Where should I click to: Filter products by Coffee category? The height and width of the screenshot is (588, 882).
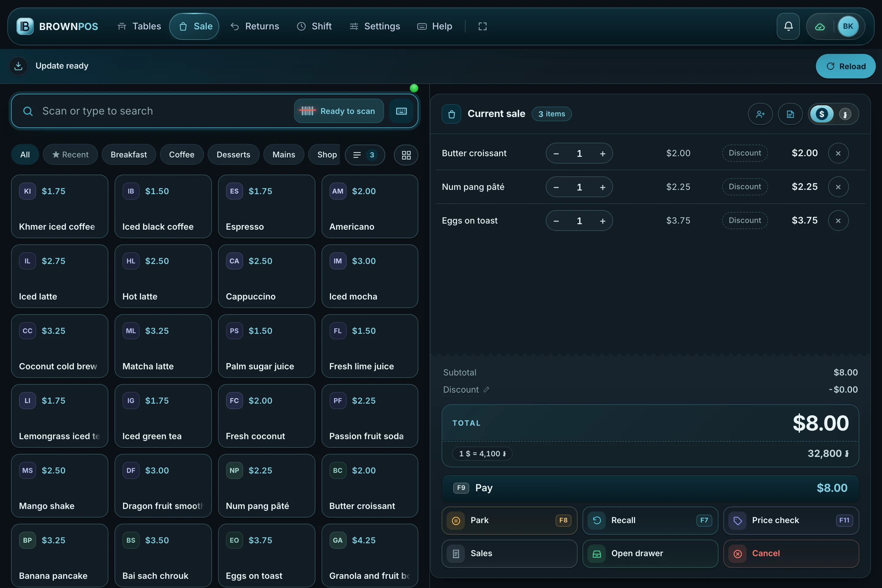pos(182,154)
